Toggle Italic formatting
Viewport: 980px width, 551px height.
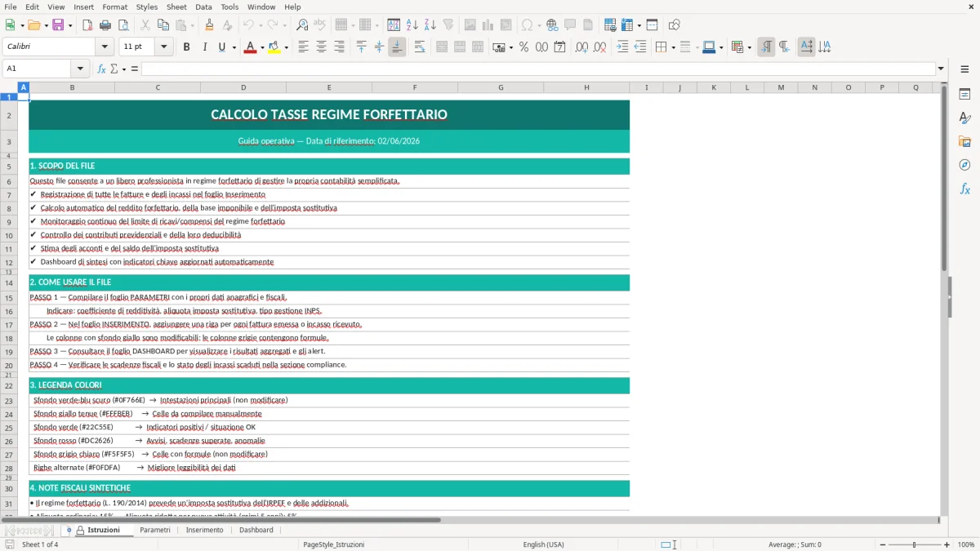[x=204, y=47]
